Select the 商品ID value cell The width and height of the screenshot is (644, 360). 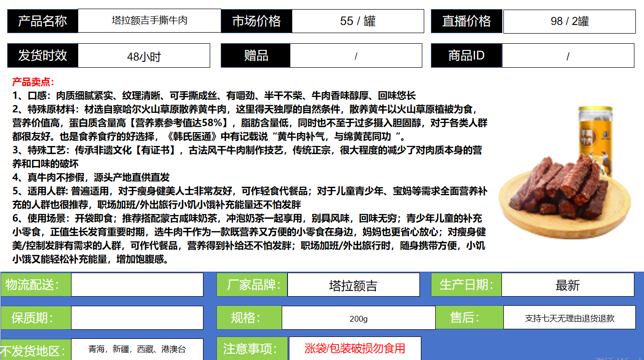point(568,56)
